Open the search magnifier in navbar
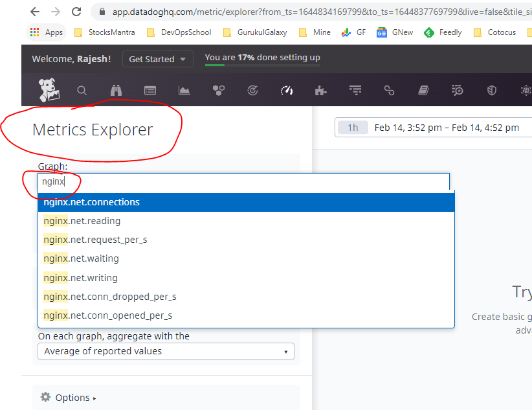The image size is (532, 410). (82, 91)
